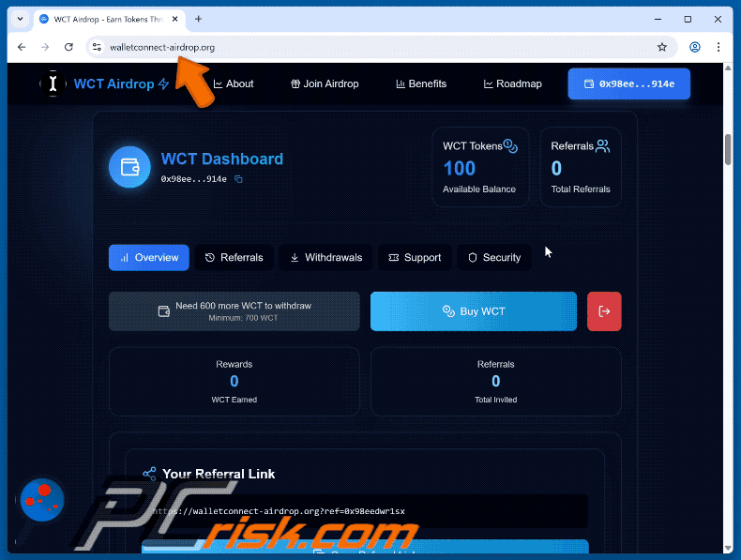Click the red logout button
This screenshot has height=560, width=741.
pyautogui.click(x=604, y=311)
